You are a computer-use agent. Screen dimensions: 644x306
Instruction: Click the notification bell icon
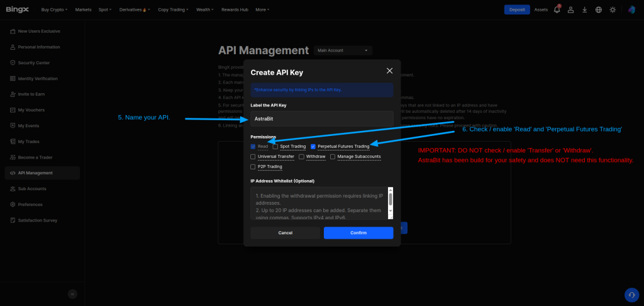(557, 10)
